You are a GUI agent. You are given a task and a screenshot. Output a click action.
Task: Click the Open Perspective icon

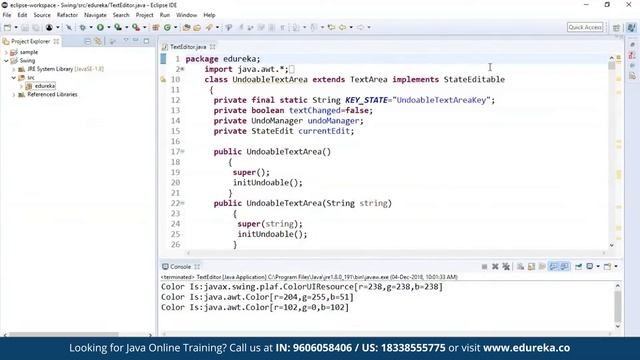click(616, 27)
